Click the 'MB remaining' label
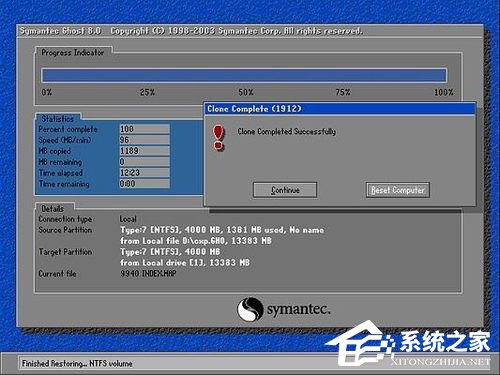 point(60,162)
